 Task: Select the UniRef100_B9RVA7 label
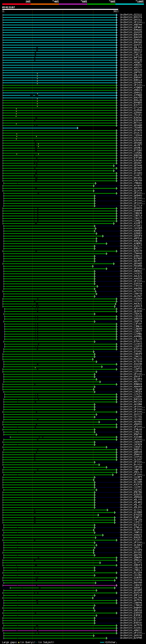pyautogui.click(x=131, y=77)
